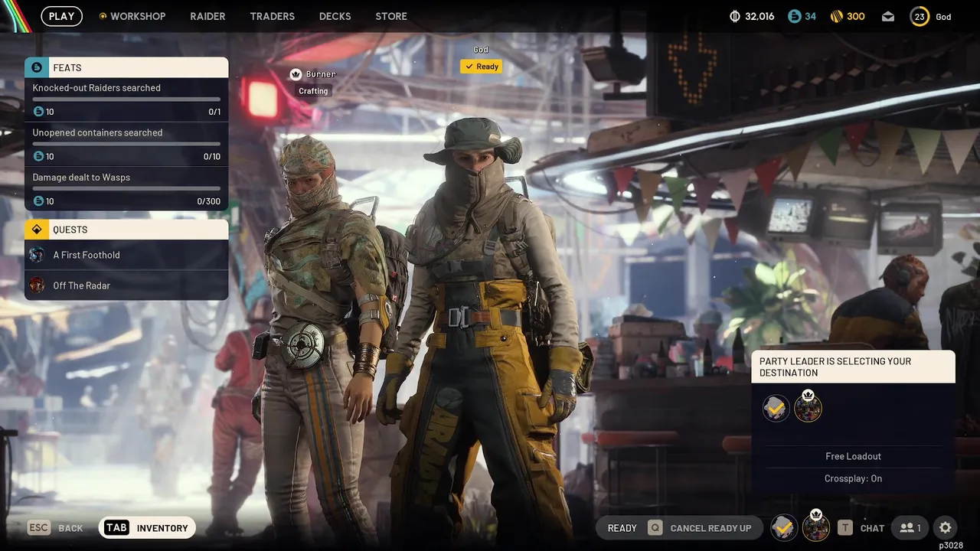Image resolution: width=980 pixels, height=551 pixels.
Task: Click the coin currency icon beside 32.016
Action: (x=735, y=16)
